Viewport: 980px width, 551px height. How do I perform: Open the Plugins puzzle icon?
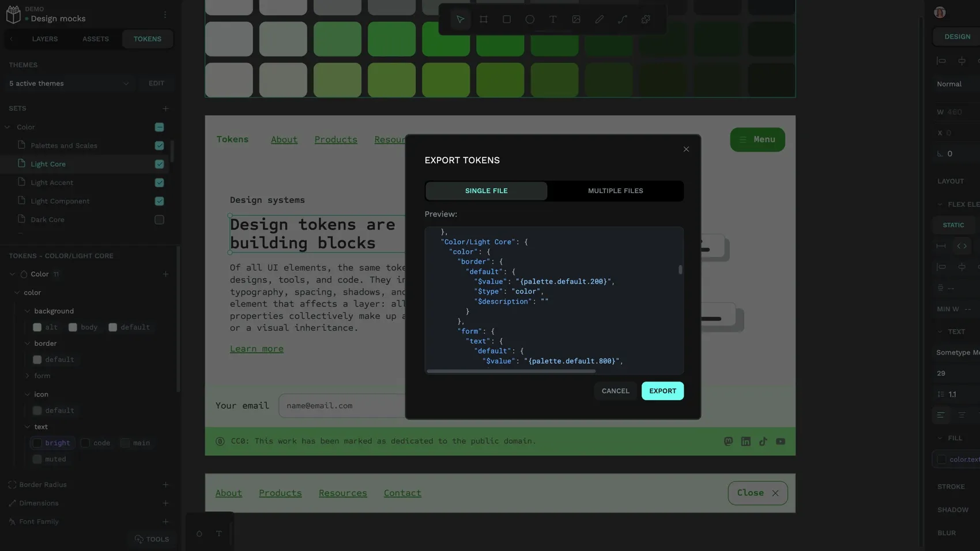point(646,19)
